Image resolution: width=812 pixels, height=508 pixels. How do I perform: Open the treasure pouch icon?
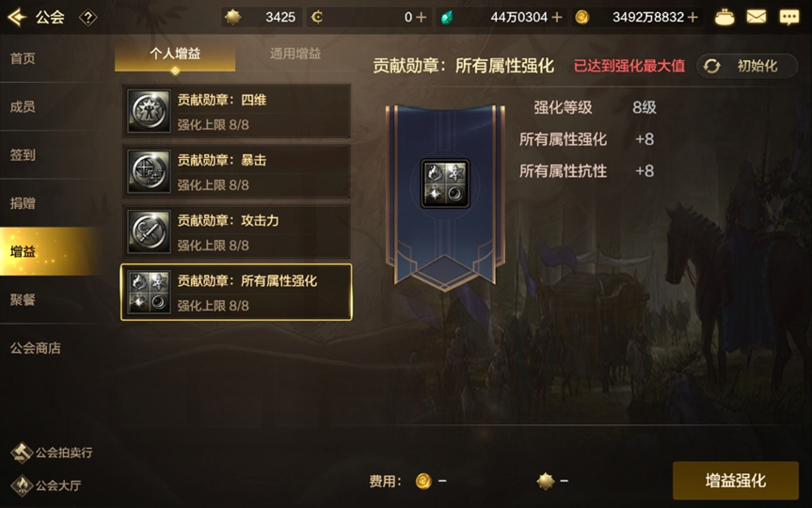pos(724,18)
